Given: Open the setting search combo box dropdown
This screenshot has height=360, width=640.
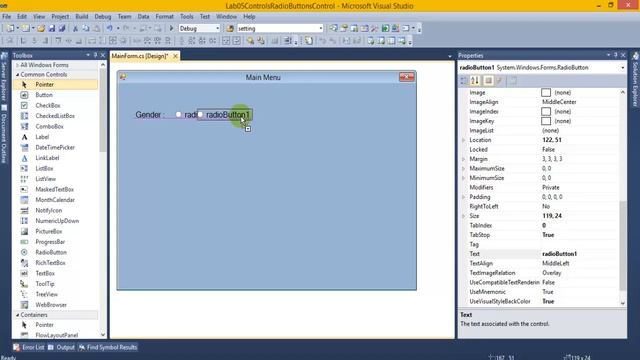Looking at the screenshot, I should click(x=320, y=29).
